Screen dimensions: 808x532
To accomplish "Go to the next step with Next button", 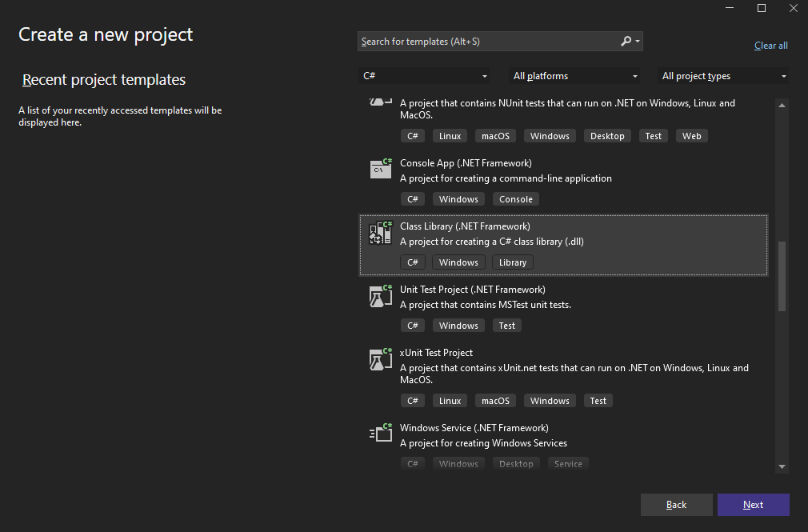I will (x=754, y=505).
